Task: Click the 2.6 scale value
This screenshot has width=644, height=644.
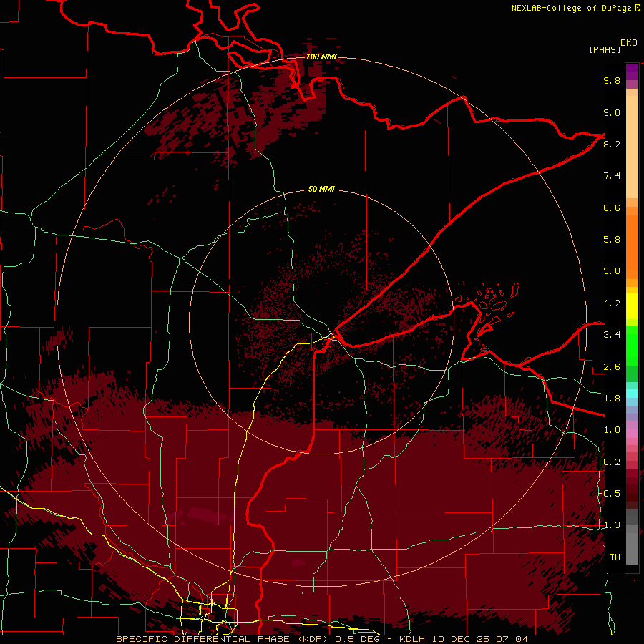Action: (x=612, y=367)
